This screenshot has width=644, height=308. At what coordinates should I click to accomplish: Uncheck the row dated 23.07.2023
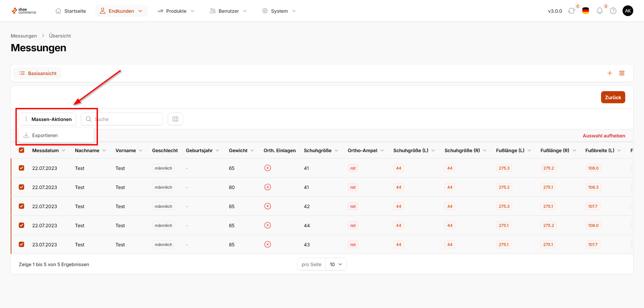21,244
